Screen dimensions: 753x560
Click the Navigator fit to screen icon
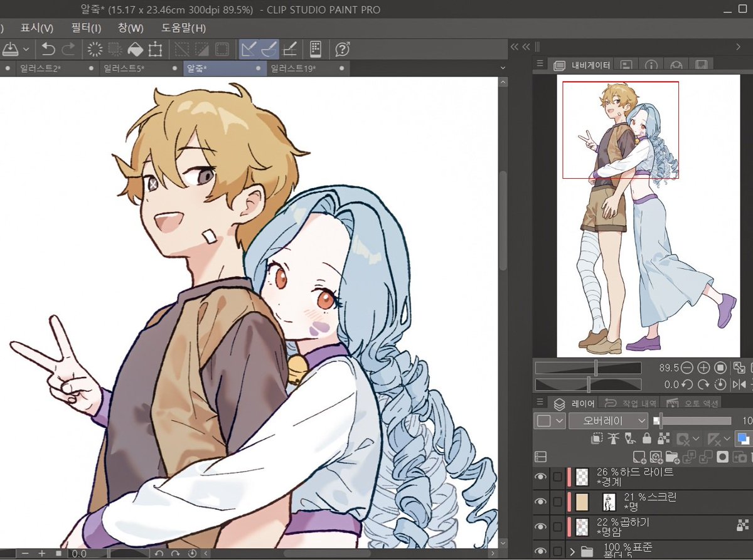(x=739, y=367)
